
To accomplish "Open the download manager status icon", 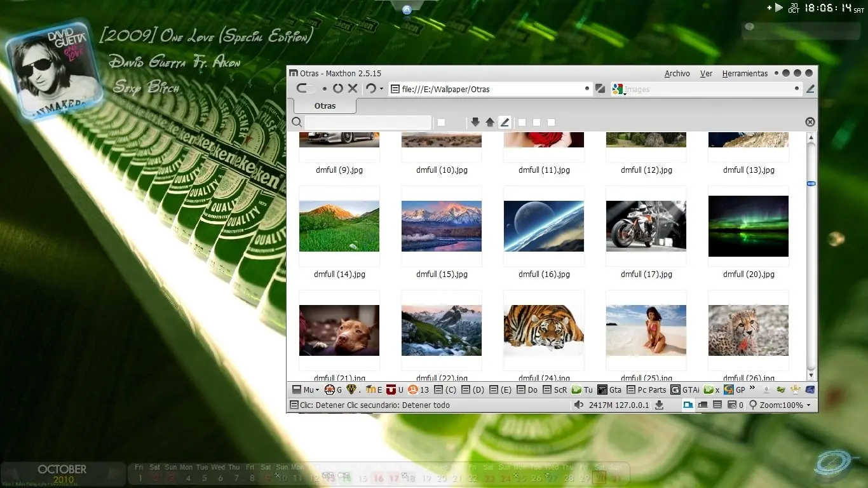I will click(x=660, y=405).
